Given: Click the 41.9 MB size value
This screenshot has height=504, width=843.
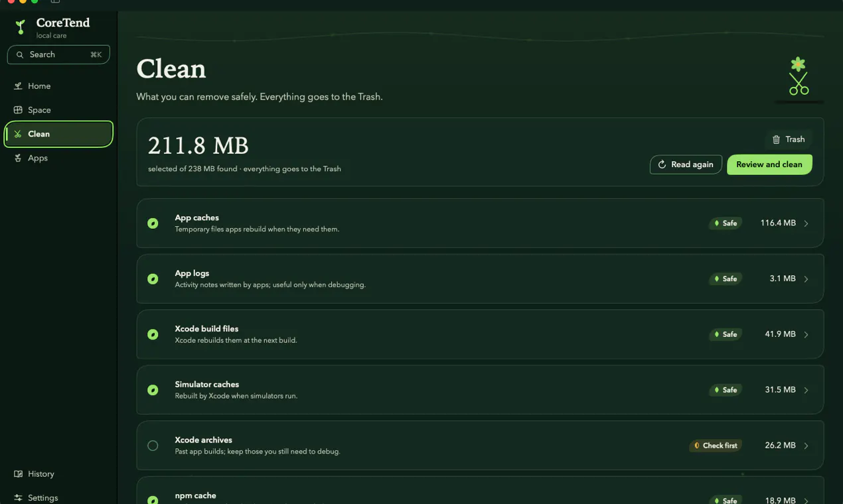Looking at the screenshot, I should coord(780,335).
